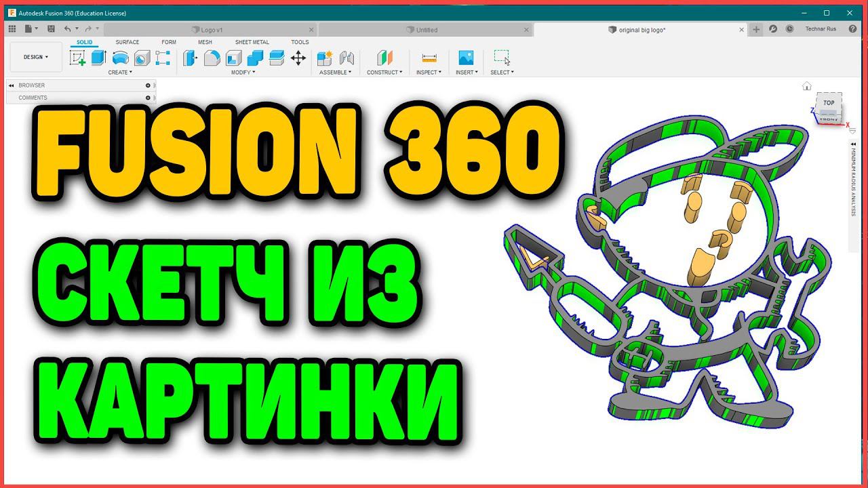
Task: Click the FRONT face of ViewCube
Action: pos(829,119)
